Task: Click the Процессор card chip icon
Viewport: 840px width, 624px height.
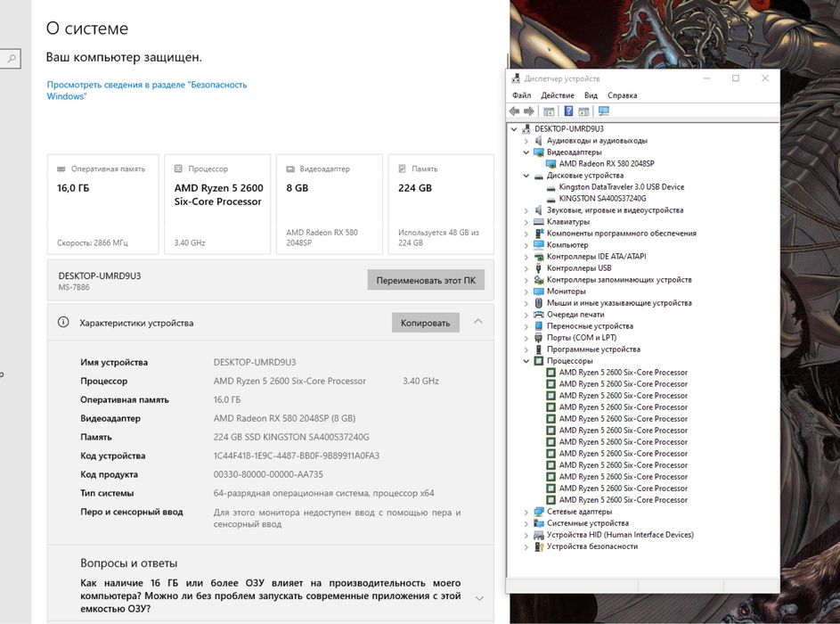Action: tap(178, 168)
